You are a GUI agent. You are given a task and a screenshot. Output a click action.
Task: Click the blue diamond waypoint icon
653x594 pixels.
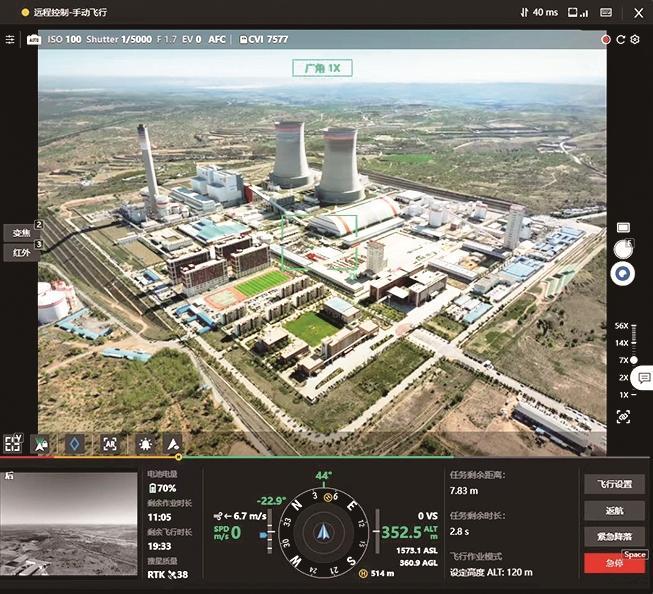pos(75,443)
